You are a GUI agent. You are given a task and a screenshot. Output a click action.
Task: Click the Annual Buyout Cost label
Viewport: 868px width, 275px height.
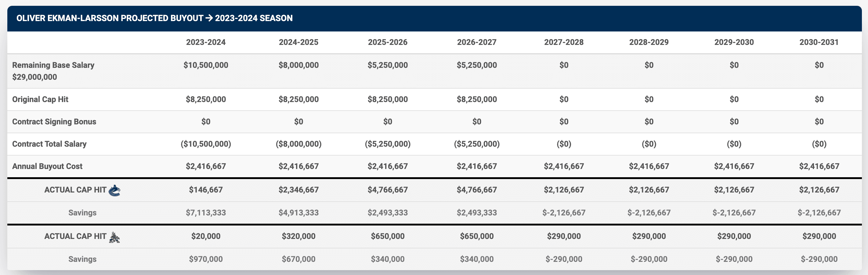pyautogui.click(x=47, y=166)
